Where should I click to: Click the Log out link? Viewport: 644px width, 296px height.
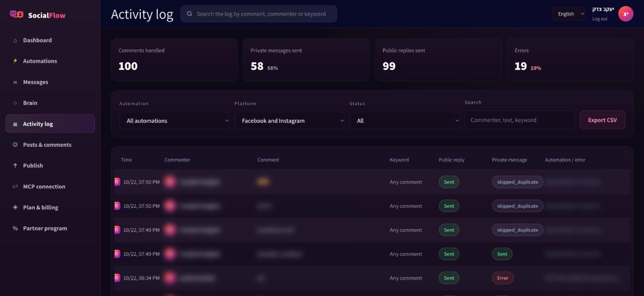point(600,19)
